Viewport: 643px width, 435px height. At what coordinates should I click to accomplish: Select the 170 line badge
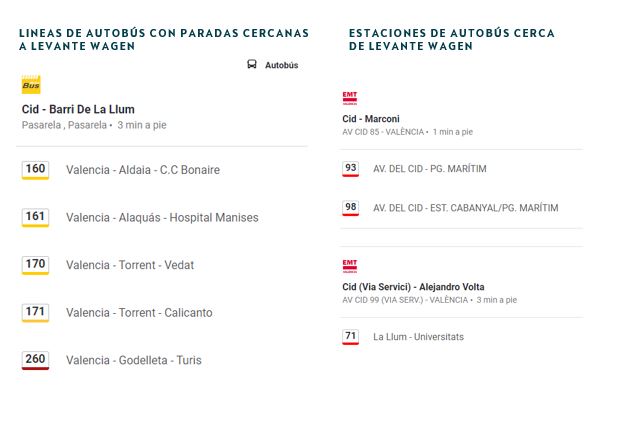click(x=35, y=265)
